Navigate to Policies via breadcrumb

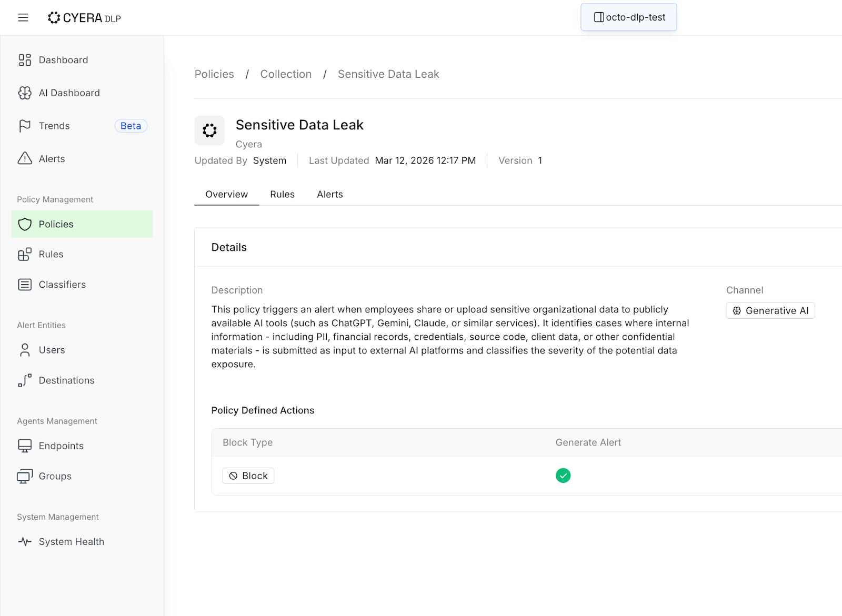214,74
